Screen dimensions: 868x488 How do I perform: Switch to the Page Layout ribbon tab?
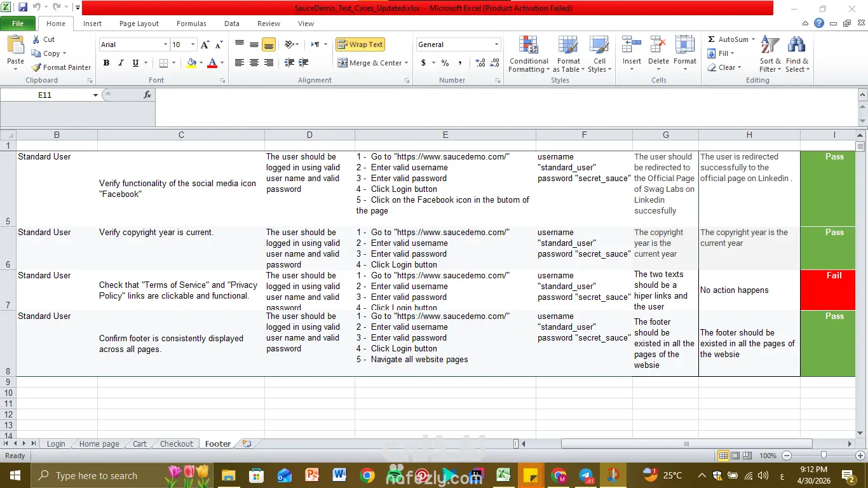(139, 24)
